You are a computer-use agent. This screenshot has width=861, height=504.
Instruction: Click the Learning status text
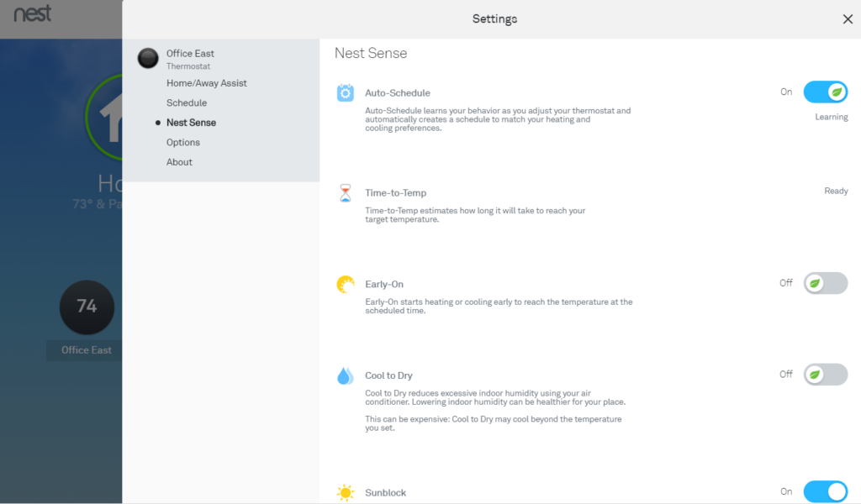pos(832,117)
